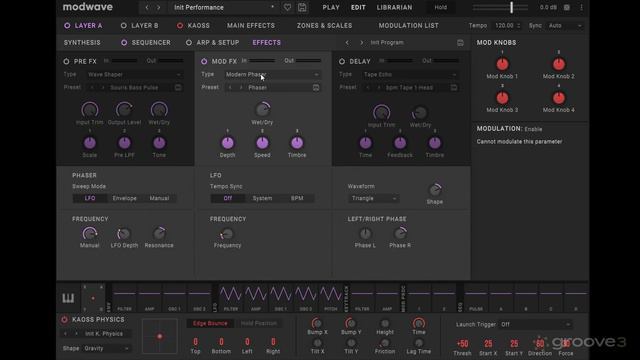Click Mod Knob 4
Image resolution: width=640 pixels, height=360 pixels.
[x=558, y=98]
